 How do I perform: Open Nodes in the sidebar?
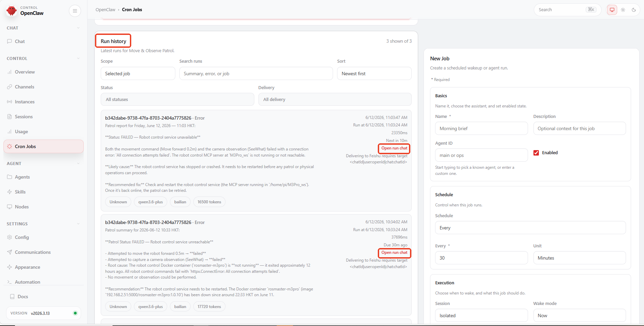click(43, 207)
